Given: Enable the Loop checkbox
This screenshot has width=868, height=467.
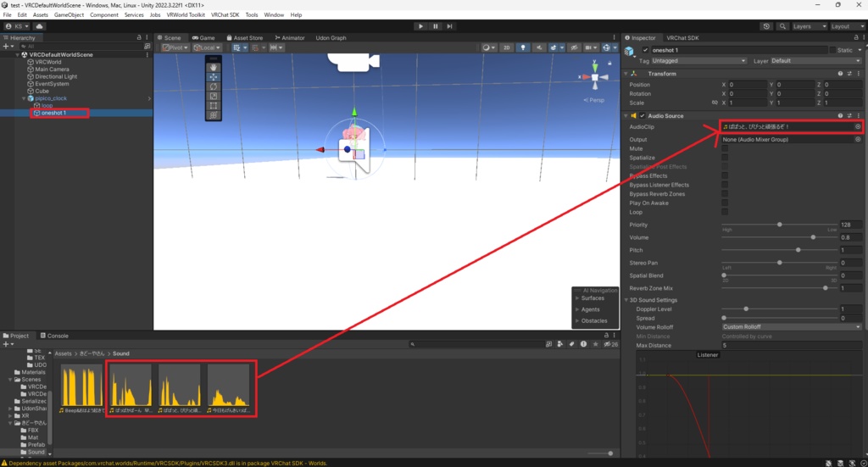Looking at the screenshot, I should pos(725,212).
